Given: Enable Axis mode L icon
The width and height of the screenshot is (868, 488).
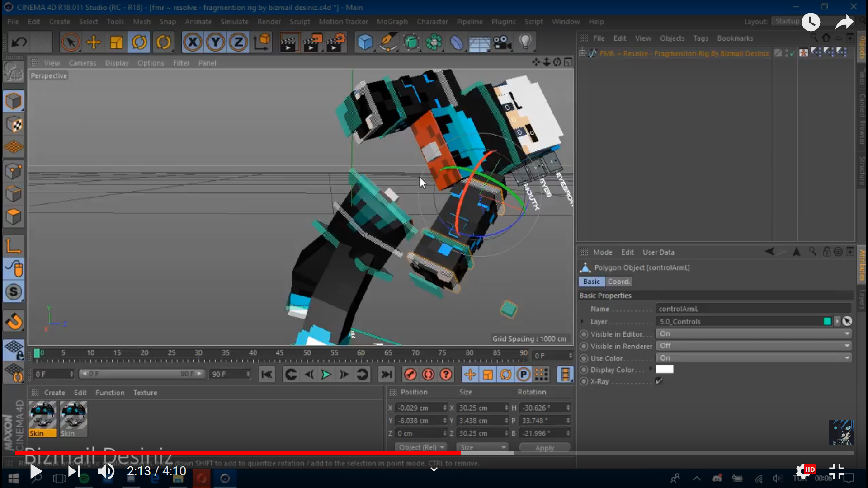Looking at the screenshot, I should [x=14, y=246].
